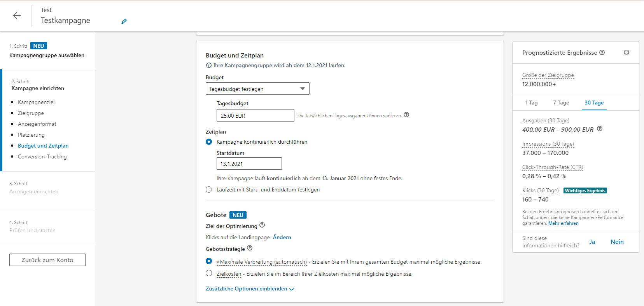
Task: Switch forecast to 30 Tage tab
Action: point(594,103)
